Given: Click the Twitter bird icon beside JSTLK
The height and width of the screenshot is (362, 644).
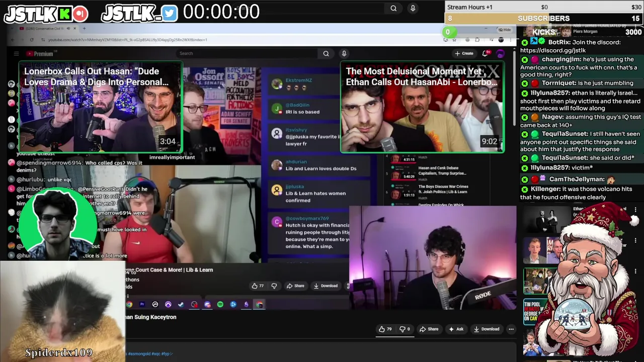Looking at the screenshot, I should point(170,14).
